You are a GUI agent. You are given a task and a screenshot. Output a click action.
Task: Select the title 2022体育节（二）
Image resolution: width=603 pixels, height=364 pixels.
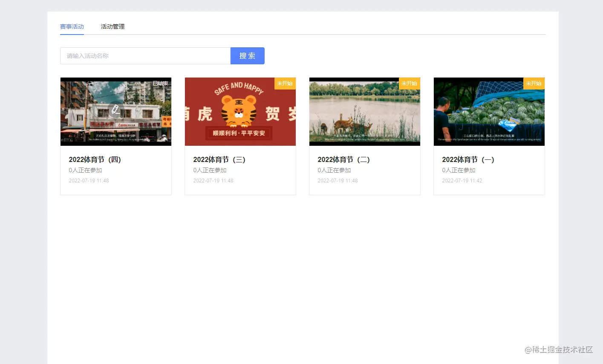(x=344, y=159)
